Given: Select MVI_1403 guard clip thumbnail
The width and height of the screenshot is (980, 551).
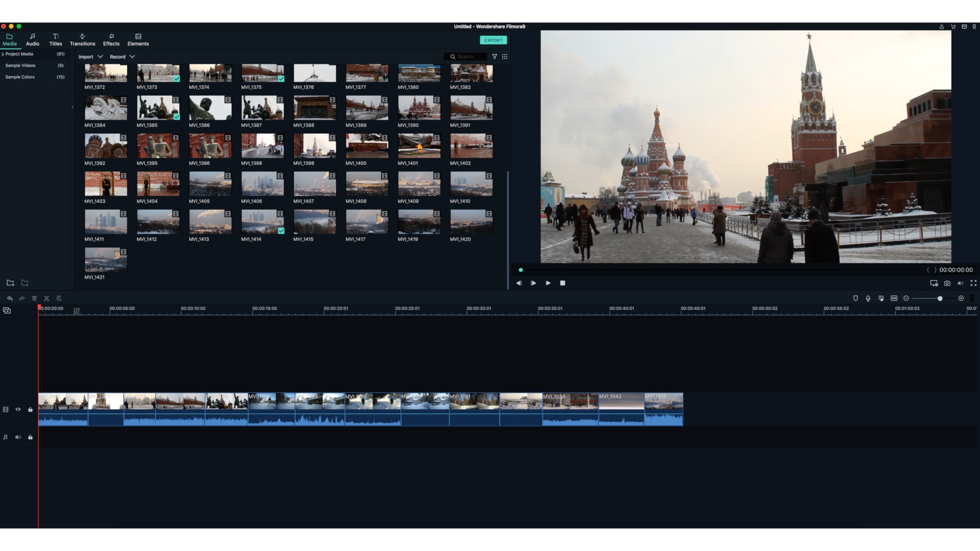Looking at the screenshot, I should [x=106, y=184].
